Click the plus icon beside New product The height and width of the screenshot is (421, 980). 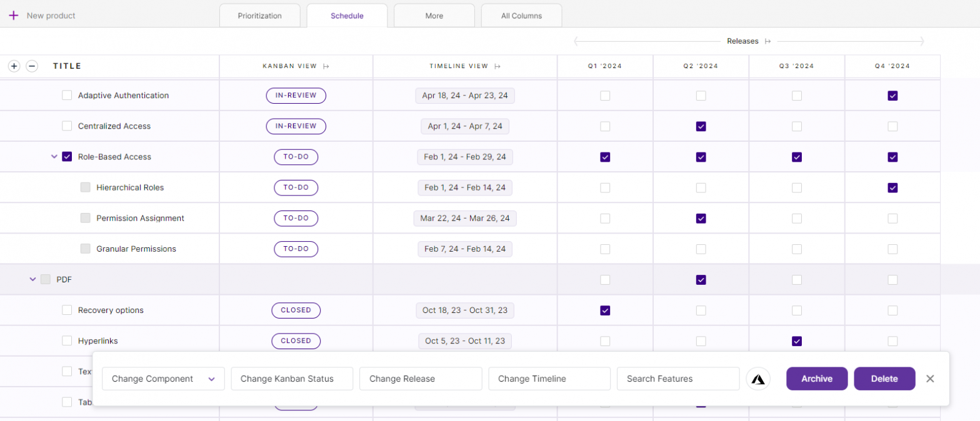click(14, 16)
